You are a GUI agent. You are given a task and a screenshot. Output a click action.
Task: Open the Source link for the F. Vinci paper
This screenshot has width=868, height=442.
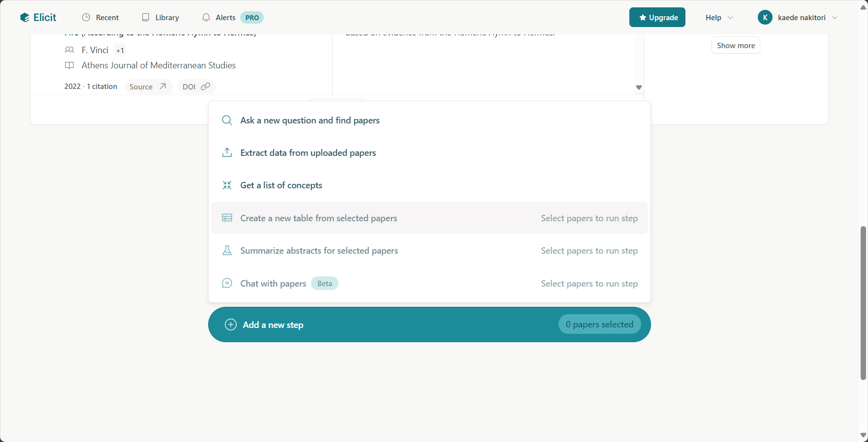pos(148,87)
